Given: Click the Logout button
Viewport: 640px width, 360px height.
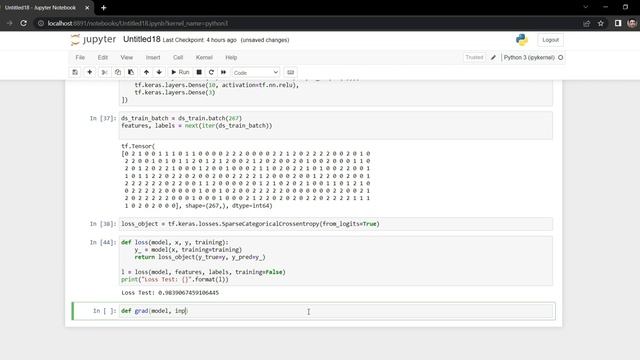Looking at the screenshot, I should [x=550, y=40].
